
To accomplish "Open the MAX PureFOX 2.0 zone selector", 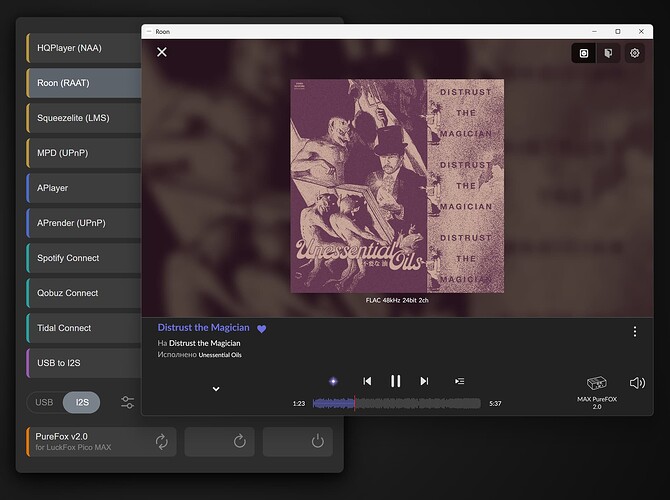I will [x=597, y=391].
